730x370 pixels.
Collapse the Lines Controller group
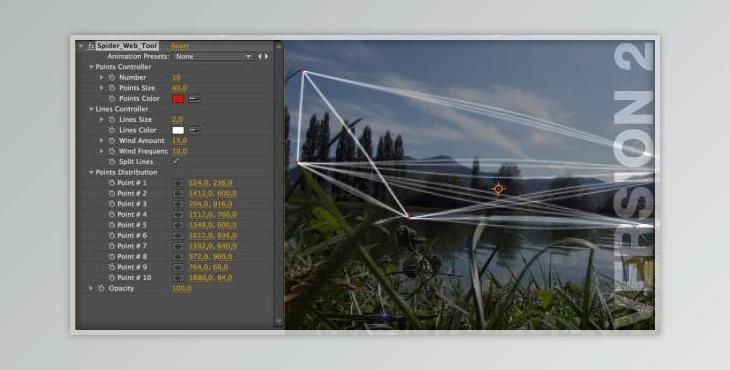pos(91,109)
